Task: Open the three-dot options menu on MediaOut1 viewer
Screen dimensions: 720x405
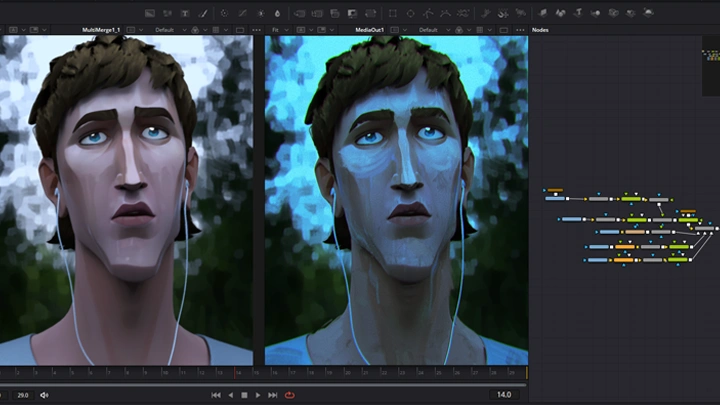Action: pyautogui.click(x=520, y=30)
